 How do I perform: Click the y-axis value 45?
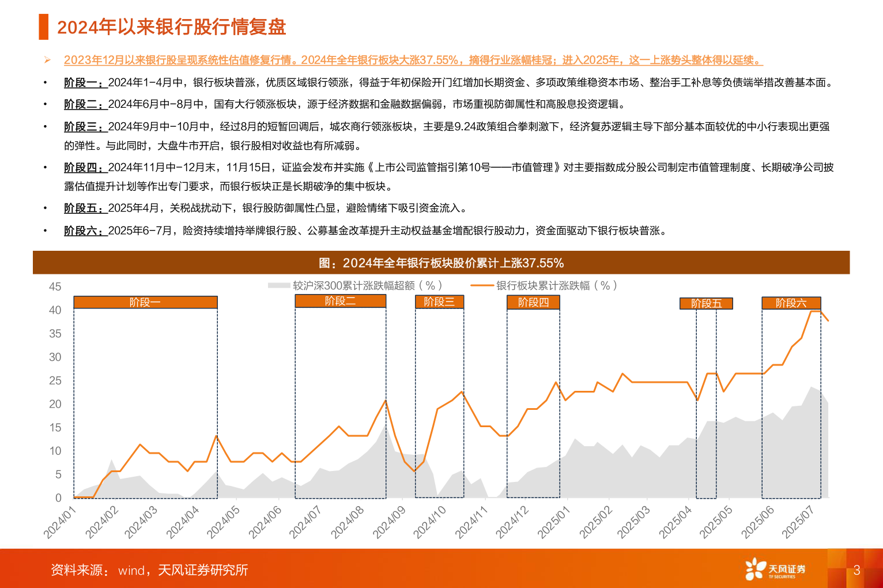55,287
